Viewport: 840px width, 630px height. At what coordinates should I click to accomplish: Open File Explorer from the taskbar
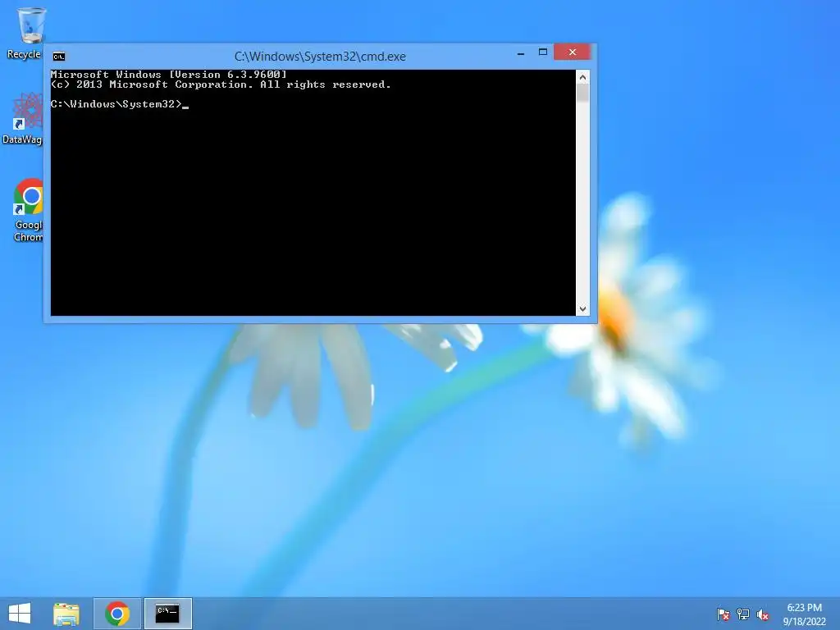(x=66, y=614)
